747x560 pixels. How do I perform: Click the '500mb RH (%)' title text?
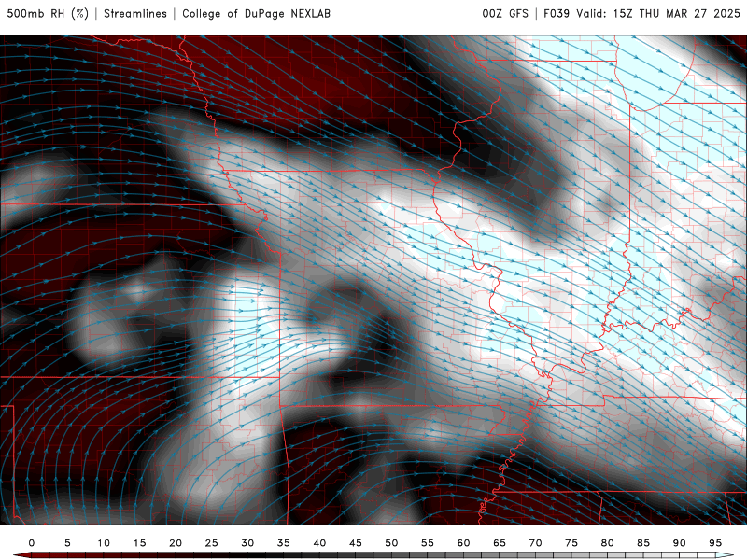tap(48, 13)
